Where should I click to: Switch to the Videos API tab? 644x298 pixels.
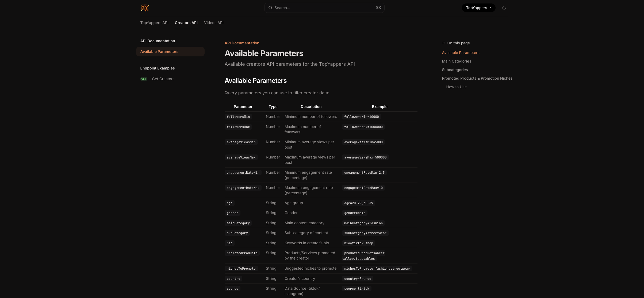[214, 23]
